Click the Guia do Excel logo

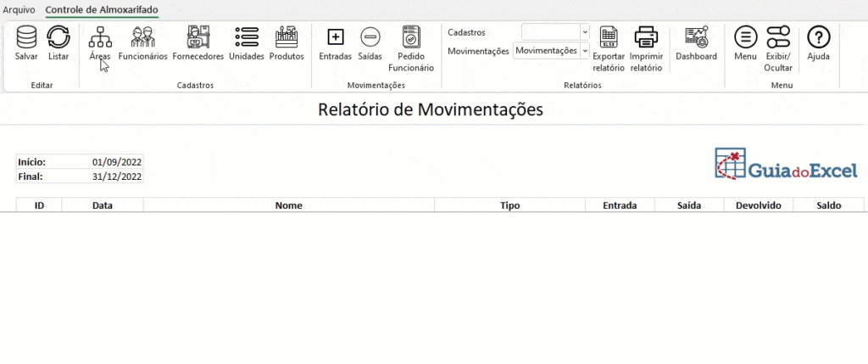(786, 164)
